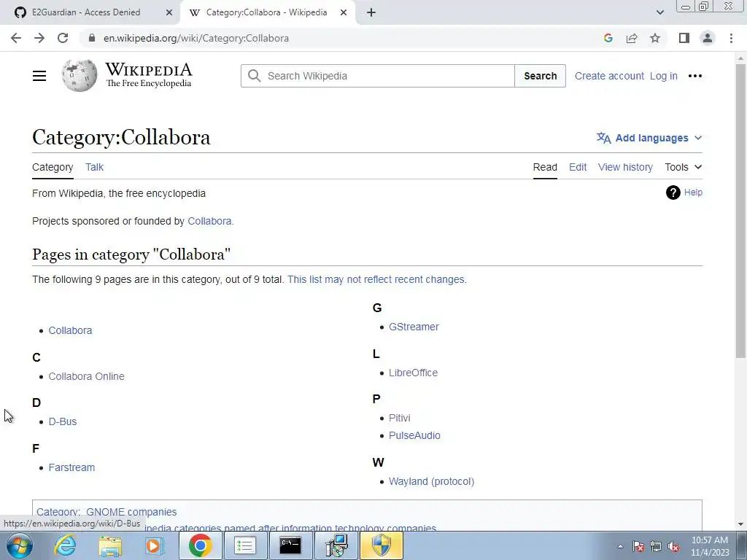The image size is (747, 560).
Task: Click the Google icon in address bar
Action: [x=608, y=38]
